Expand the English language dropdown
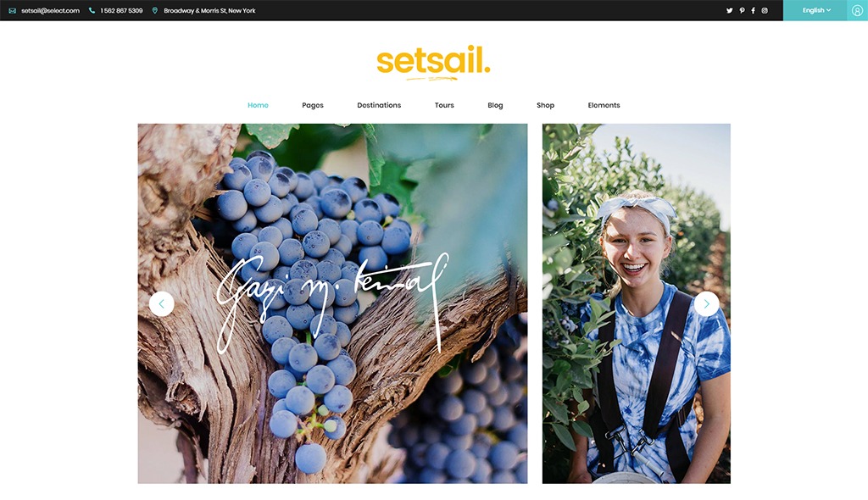The image size is (868, 500). 815,10
